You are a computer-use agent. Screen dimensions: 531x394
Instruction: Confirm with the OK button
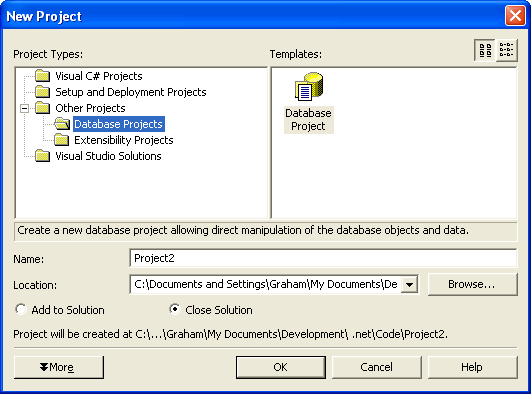point(281,367)
